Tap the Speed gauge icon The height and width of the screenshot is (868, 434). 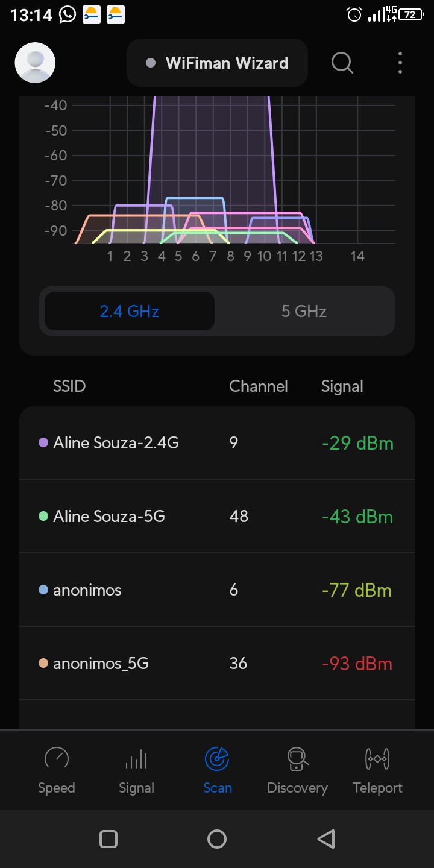click(57, 758)
